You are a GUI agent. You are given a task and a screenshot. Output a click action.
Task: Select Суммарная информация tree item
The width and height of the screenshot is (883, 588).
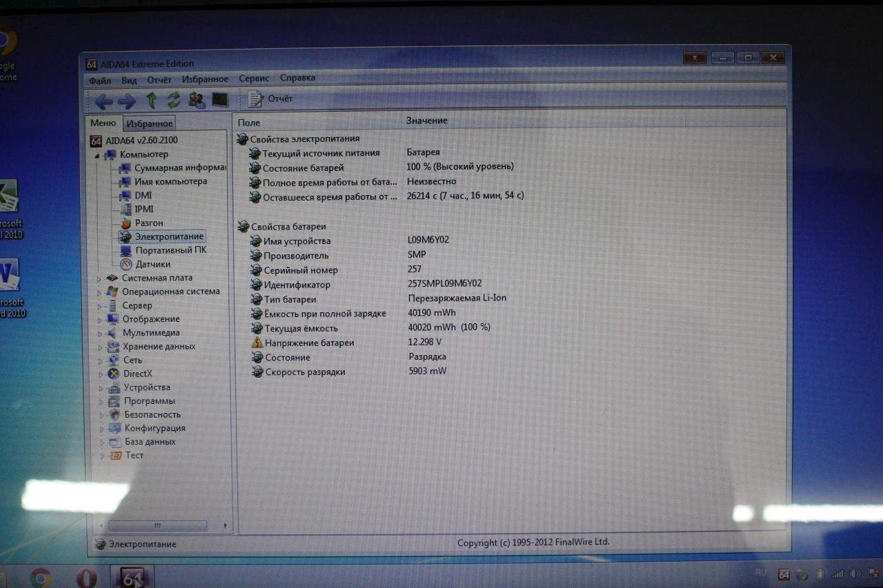(x=179, y=168)
